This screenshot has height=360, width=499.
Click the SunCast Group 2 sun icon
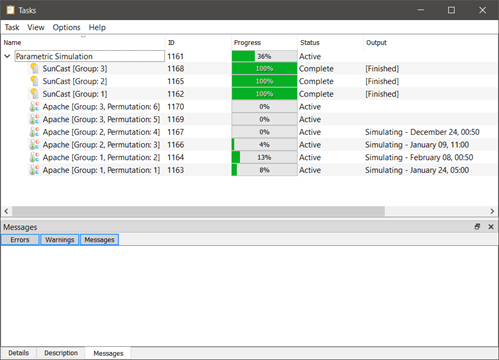point(34,81)
